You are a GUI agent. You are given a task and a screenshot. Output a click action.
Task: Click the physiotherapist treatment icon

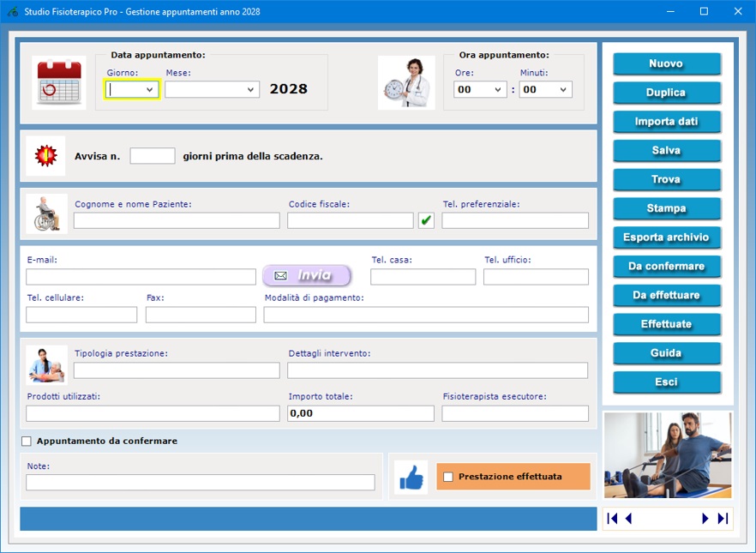47,365
